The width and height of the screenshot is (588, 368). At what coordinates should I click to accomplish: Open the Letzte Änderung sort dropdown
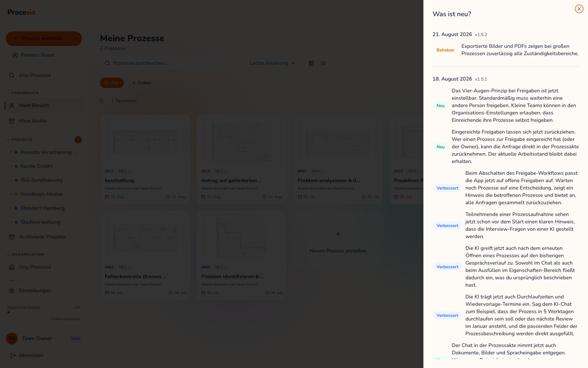pos(272,63)
